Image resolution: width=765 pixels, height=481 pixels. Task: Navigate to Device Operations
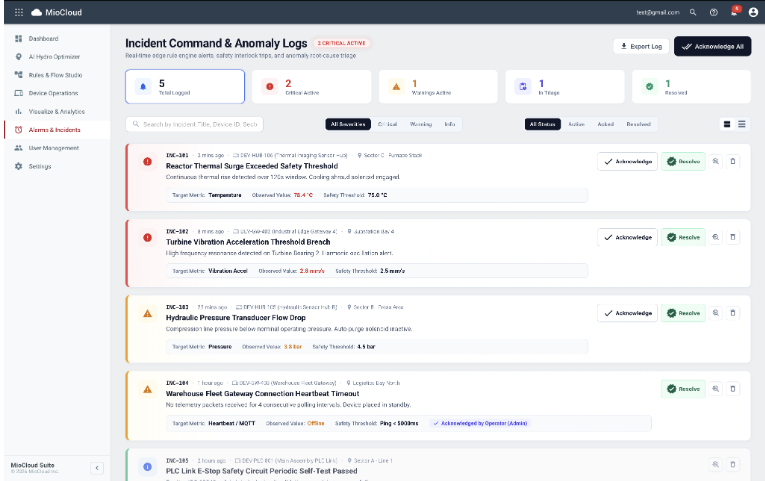pos(57,93)
